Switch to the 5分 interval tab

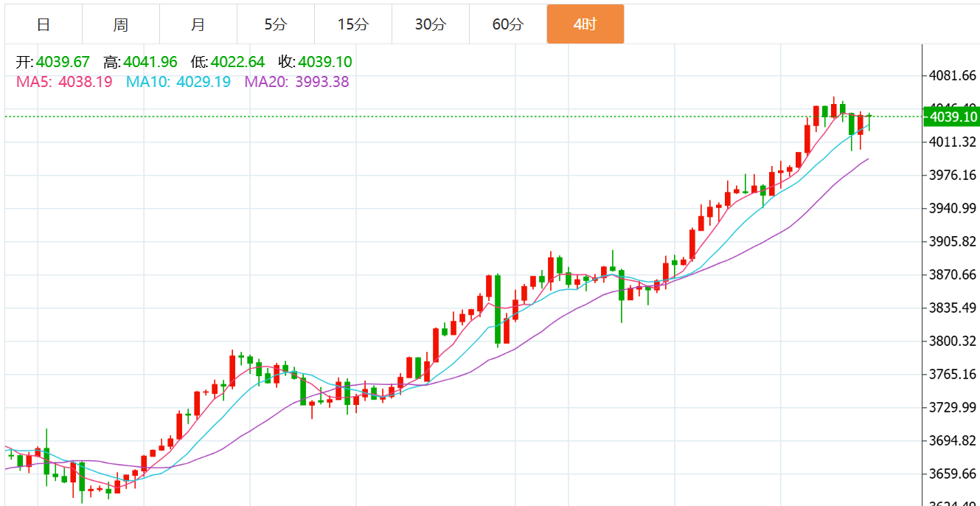(x=276, y=24)
